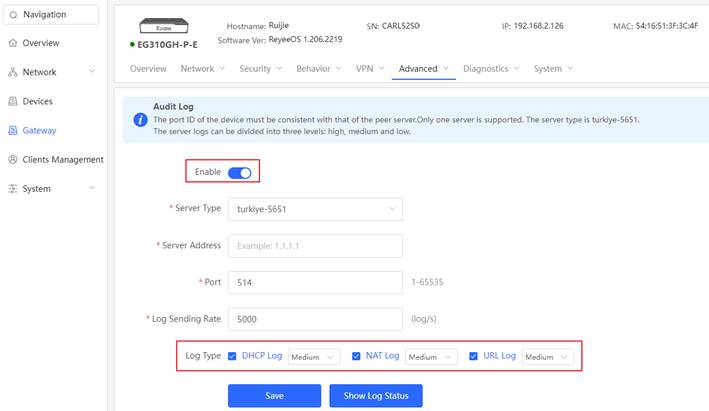The height and width of the screenshot is (411, 709).
Task: Click the Devices icon in sidebar
Action: (12, 101)
